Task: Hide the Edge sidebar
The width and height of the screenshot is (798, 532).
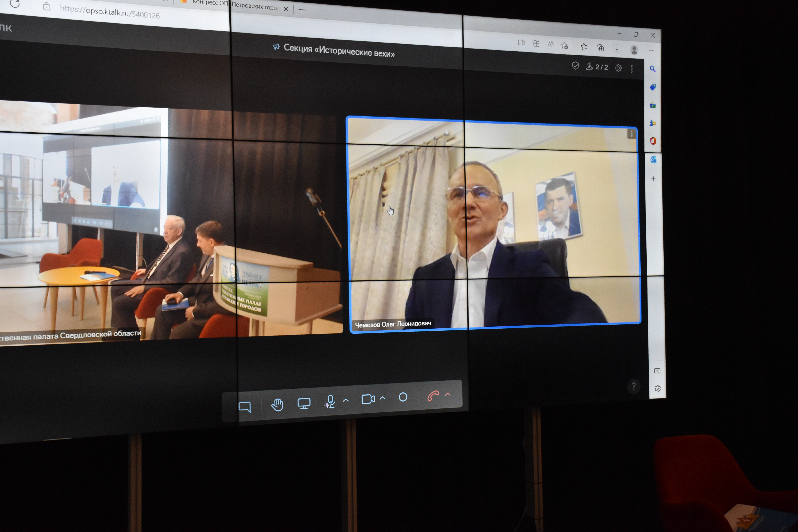Action: pyautogui.click(x=657, y=371)
